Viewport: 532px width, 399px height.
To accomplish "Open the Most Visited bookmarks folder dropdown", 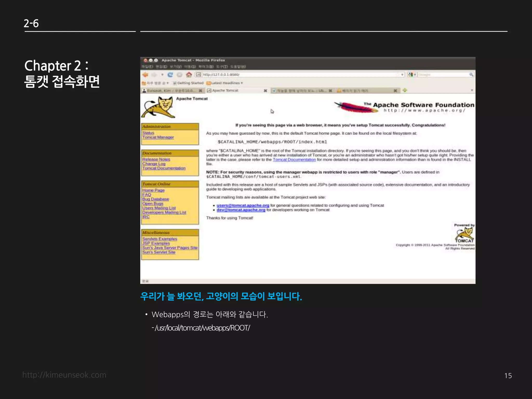I will [x=155, y=83].
